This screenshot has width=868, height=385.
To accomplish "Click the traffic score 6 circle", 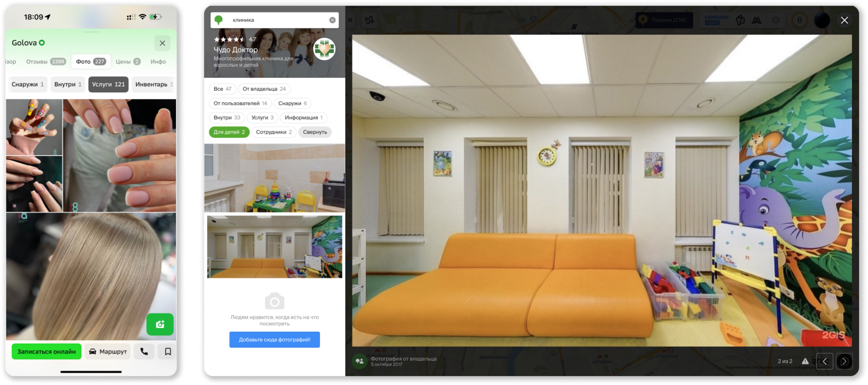I will point(800,20).
